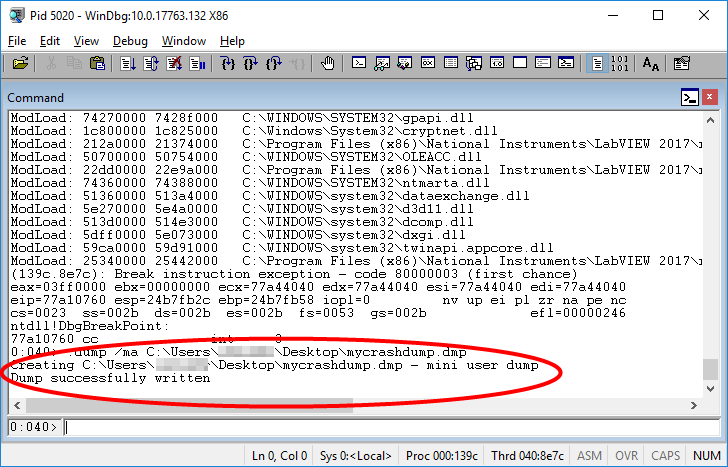The image size is (728, 467).
Task: Close the Command pane
Action: [710, 97]
